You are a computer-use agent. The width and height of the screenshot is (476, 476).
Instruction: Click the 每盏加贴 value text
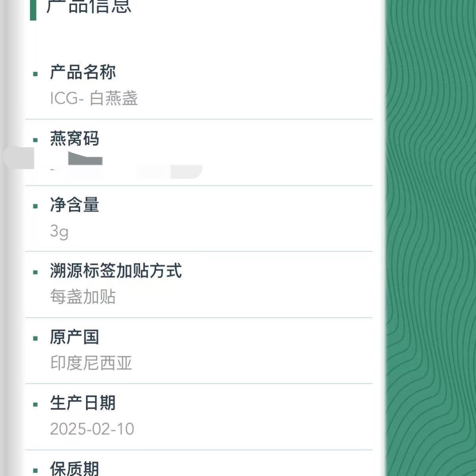click(x=83, y=297)
